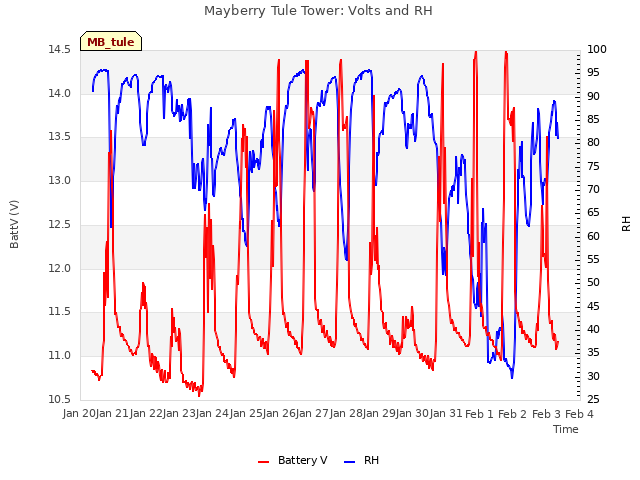Click the Jan 29 date tick label
The image size is (640, 480).
coord(381,414)
